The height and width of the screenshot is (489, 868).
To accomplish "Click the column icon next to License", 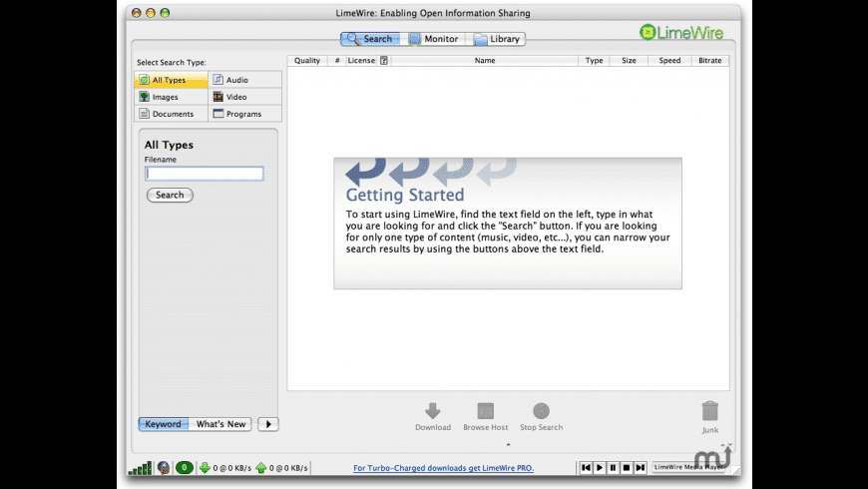I will pos(384,60).
